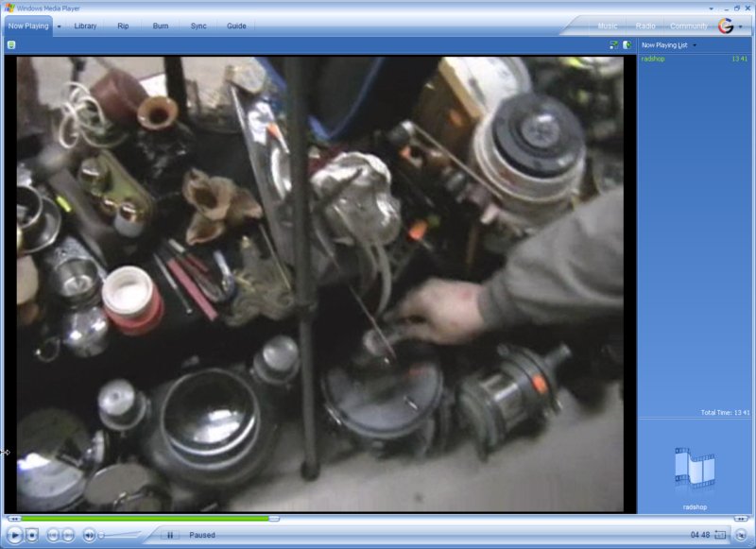The width and height of the screenshot is (756, 549).
Task: Go to the Burn tab
Action: [x=161, y=26]
